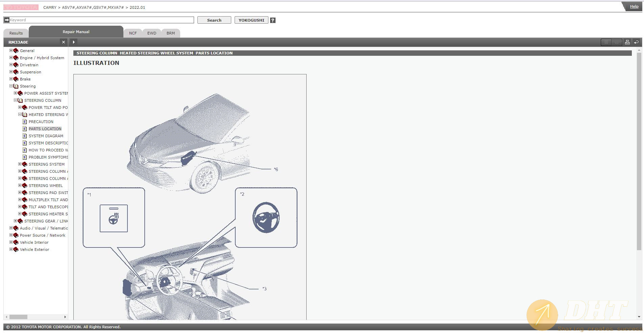Click the STEERING GEAR / LINK book icon

[x=20, y=221]
